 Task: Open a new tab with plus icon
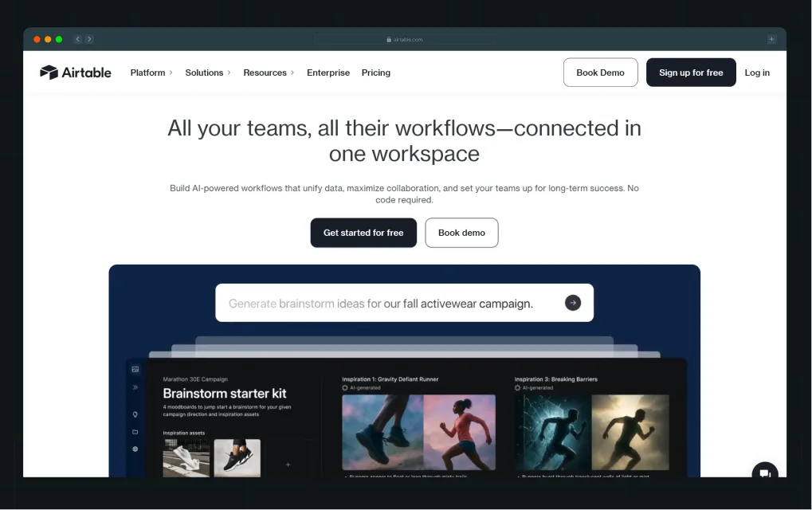pyautogui.click(x=771, y=39)
